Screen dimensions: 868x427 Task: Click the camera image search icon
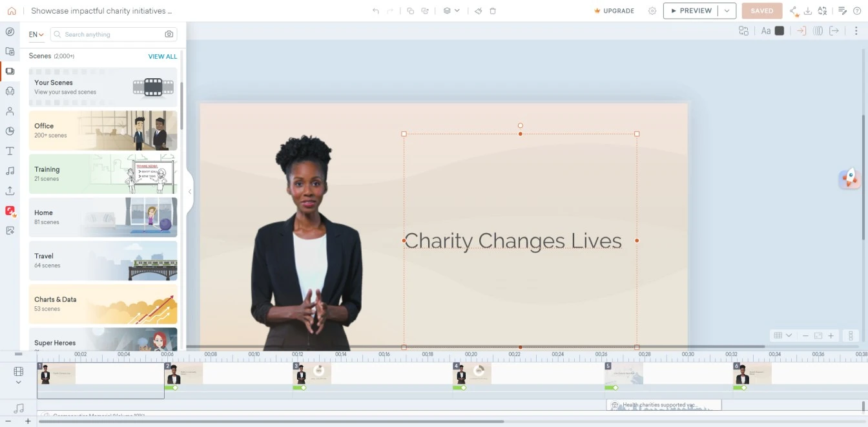(169, 34)
